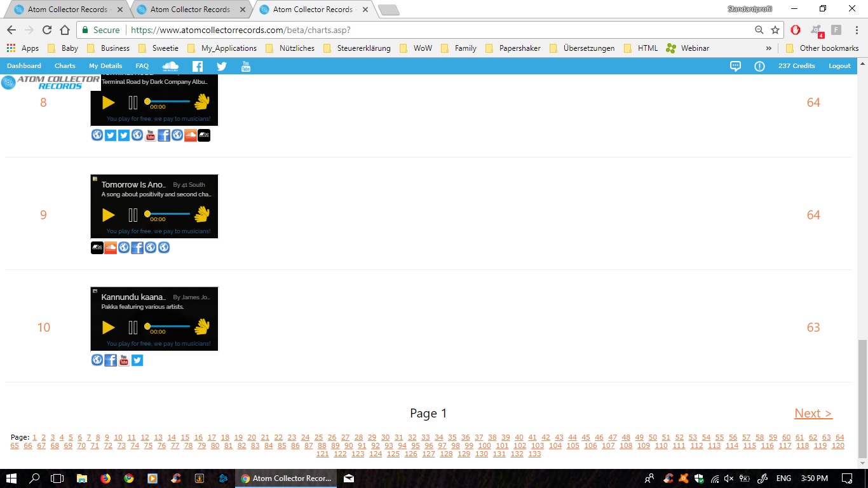Open the Facebook link under Kannundu kaana
868x488 pixels.
pos(111,360)
